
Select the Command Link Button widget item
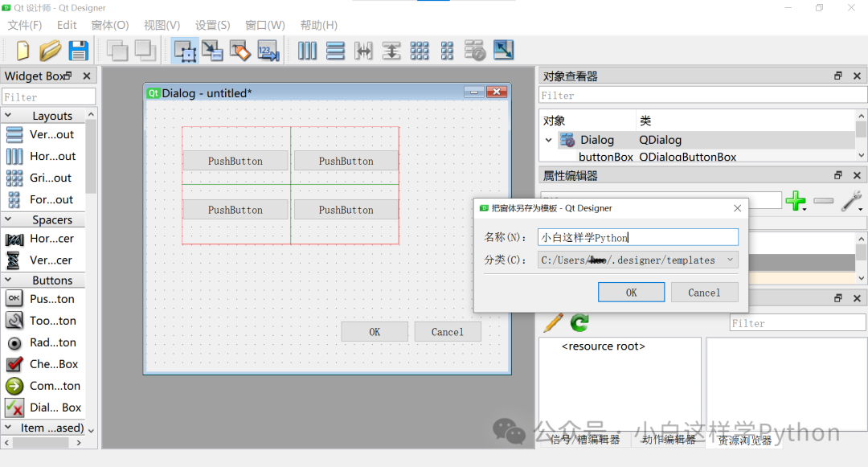(x=43, y=386)
